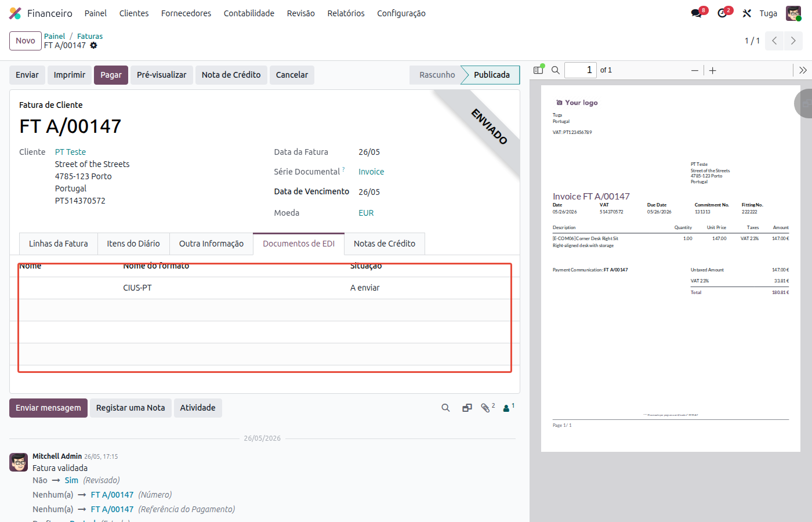
Task: Open the Relatórios menu
Action: click(346, 13)
